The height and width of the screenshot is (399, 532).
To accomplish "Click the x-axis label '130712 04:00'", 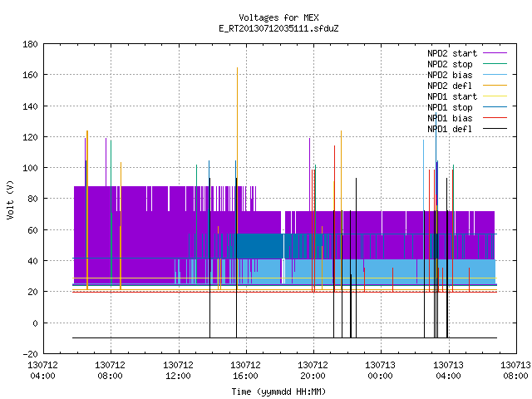I will click(x=42, y=371).
